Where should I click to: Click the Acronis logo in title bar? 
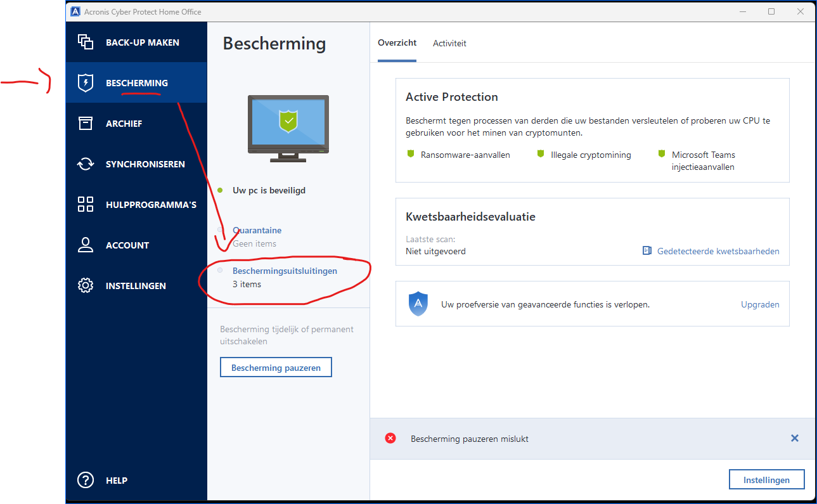pyautogui.click(x=75, y=11)
